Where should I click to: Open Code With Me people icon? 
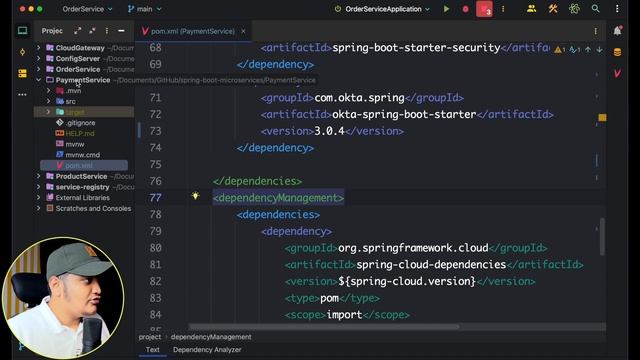(x=531, y=9)
